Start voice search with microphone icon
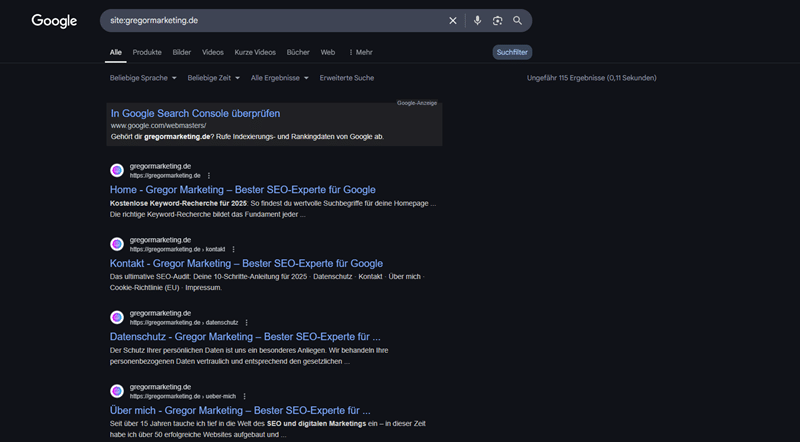The height and width of the screenshot is (442, 800). pyautogui.click(x=477, y=20)
